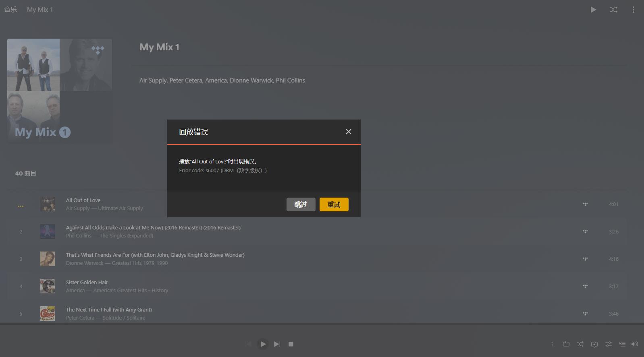This screenshot has width=644, height=357.
Task: Select The Next Time I Fall track
Action: click(109, 310)
